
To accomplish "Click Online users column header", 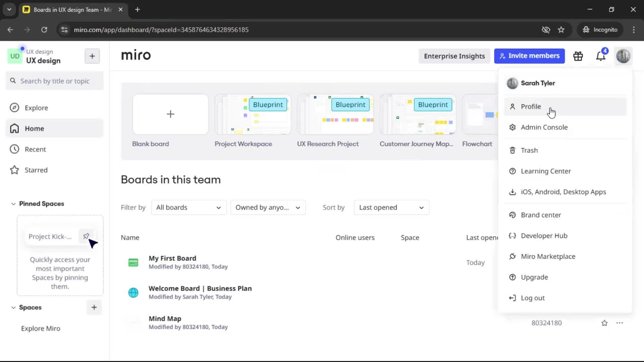I will pos(355,238).
